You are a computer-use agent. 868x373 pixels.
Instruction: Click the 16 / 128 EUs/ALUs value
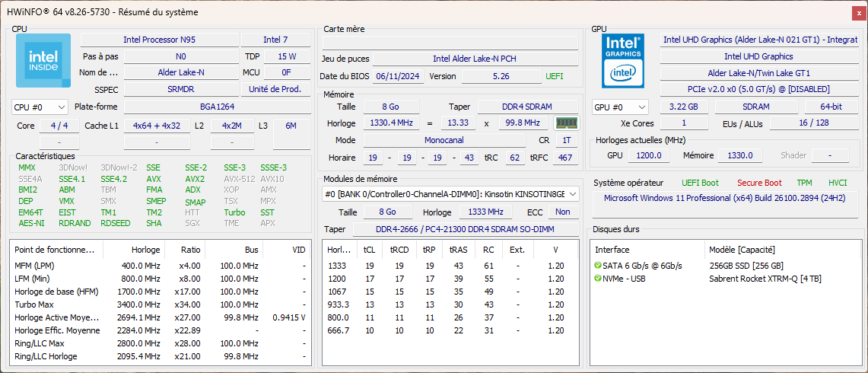[x=814, y=123]
